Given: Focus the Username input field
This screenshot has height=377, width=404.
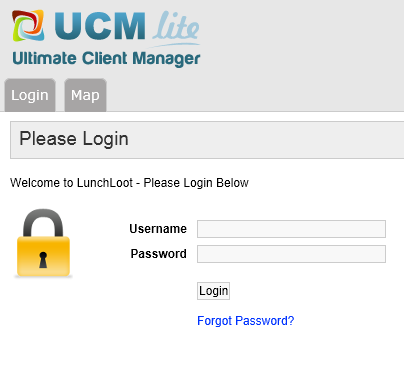Looking at the screenshot, I should 291,229.
